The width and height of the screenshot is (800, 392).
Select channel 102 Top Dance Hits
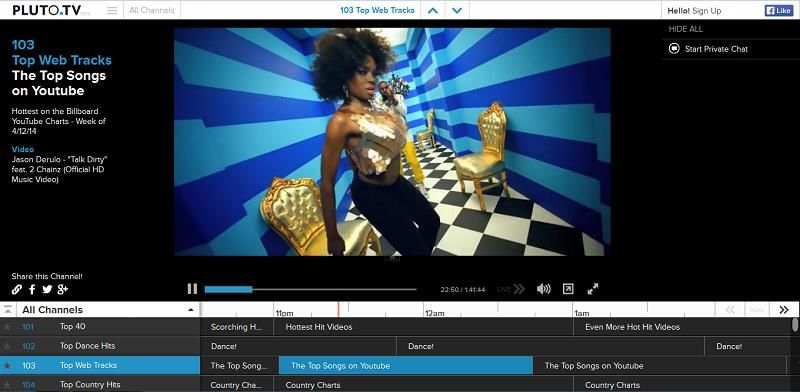point(100,346)
